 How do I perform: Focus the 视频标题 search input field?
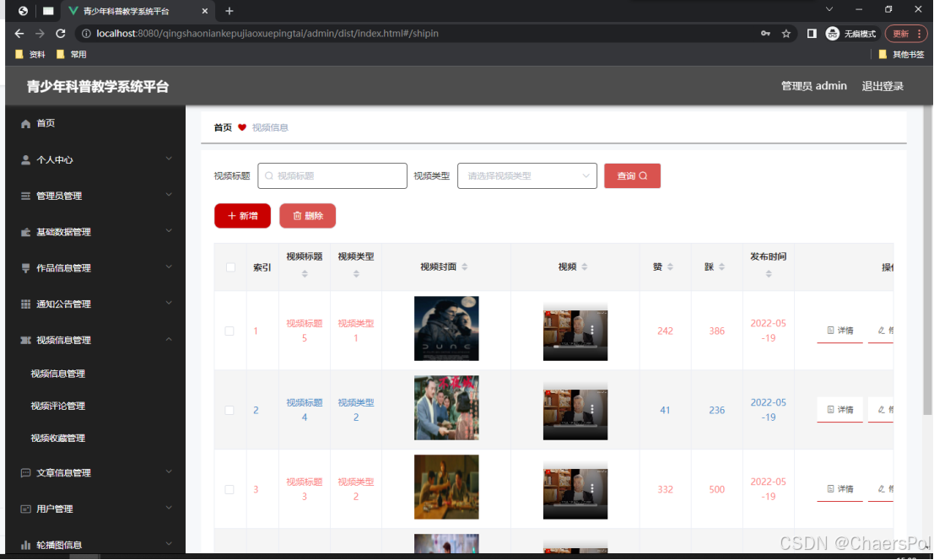click(332, 175)
